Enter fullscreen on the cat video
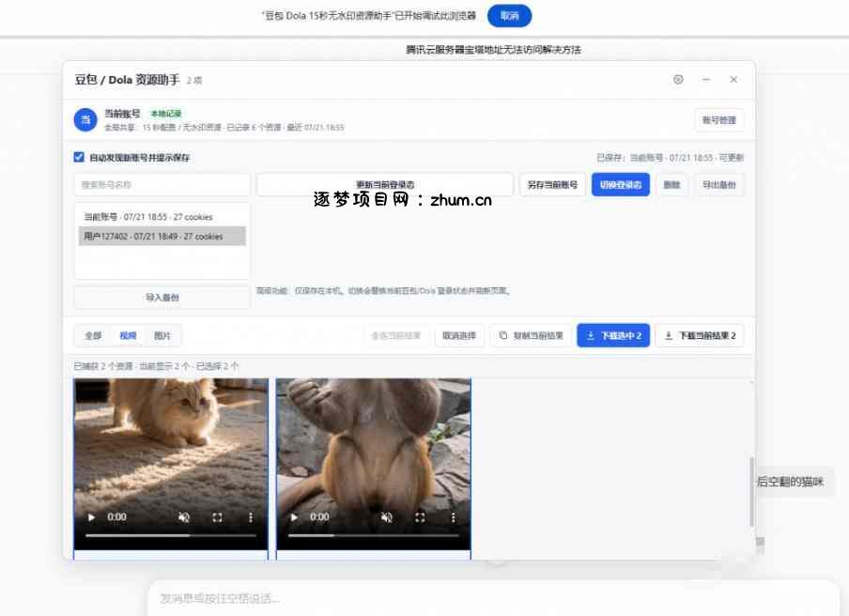The image size is (849, 616). click(217, 517)
